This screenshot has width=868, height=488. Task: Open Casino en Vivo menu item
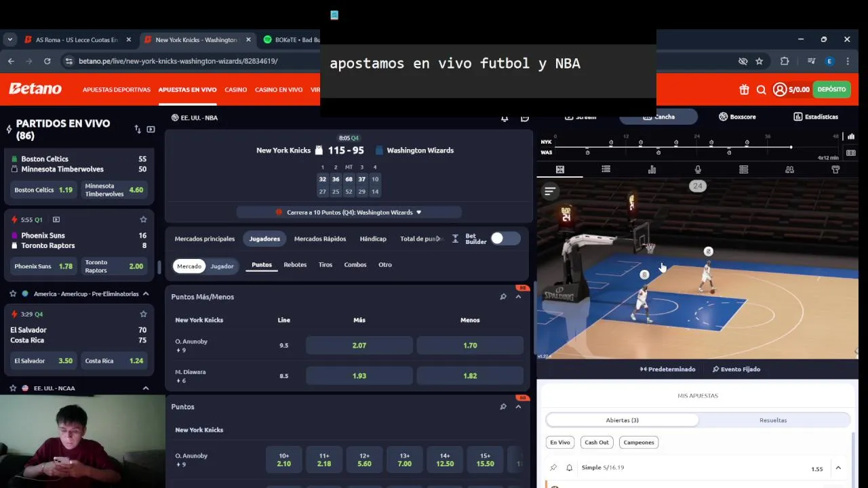point(279,89)
